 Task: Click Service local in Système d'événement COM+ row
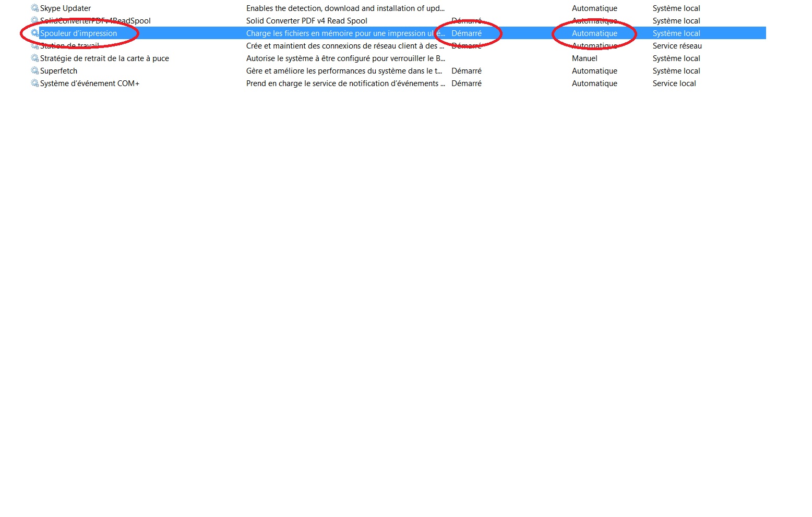coord(674,83)
